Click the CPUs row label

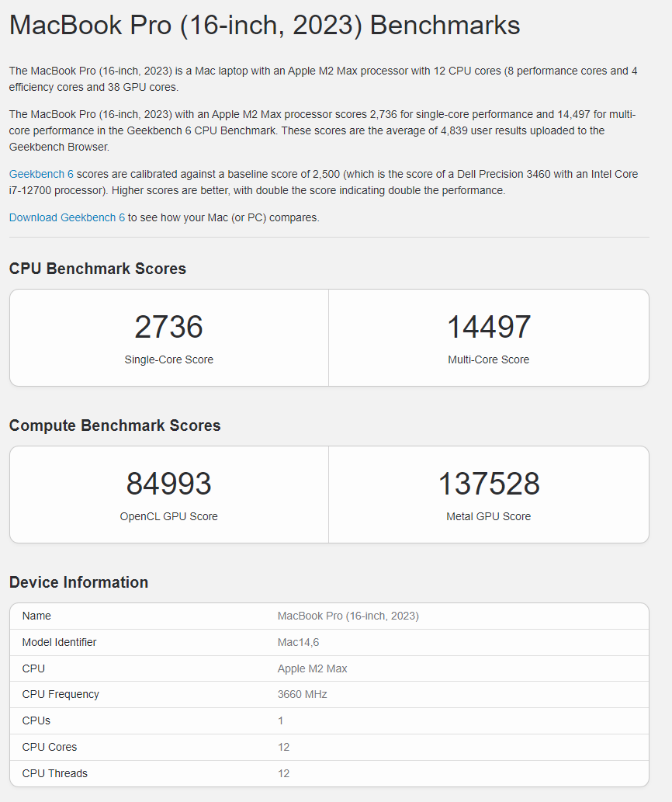point(36,720)
